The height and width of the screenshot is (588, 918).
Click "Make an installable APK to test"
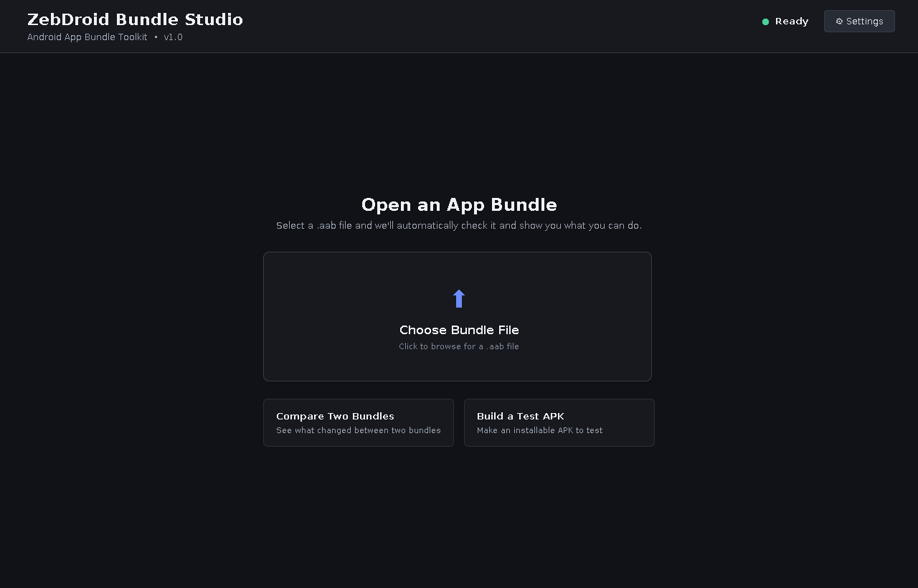[x=539, y=430]
